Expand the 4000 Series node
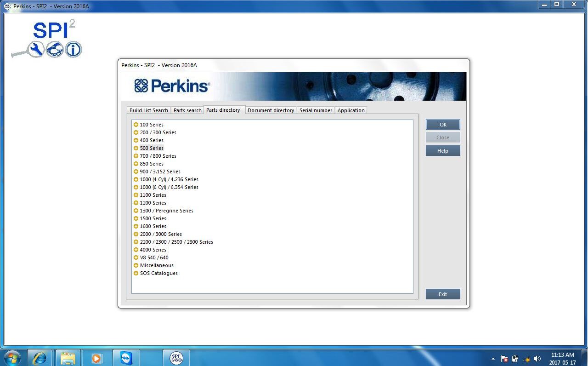This screenshot has height=366, width=588. (x=136, y=250)
